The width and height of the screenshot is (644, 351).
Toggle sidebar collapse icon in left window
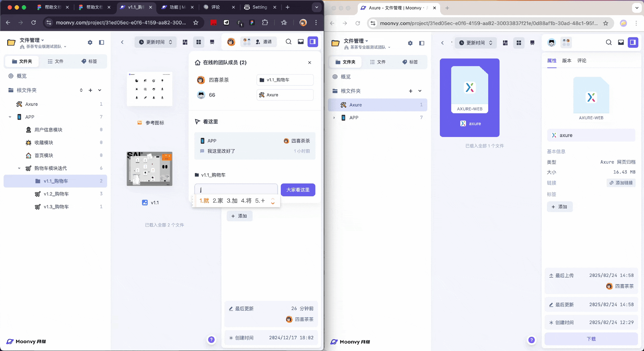pos(102,43)
